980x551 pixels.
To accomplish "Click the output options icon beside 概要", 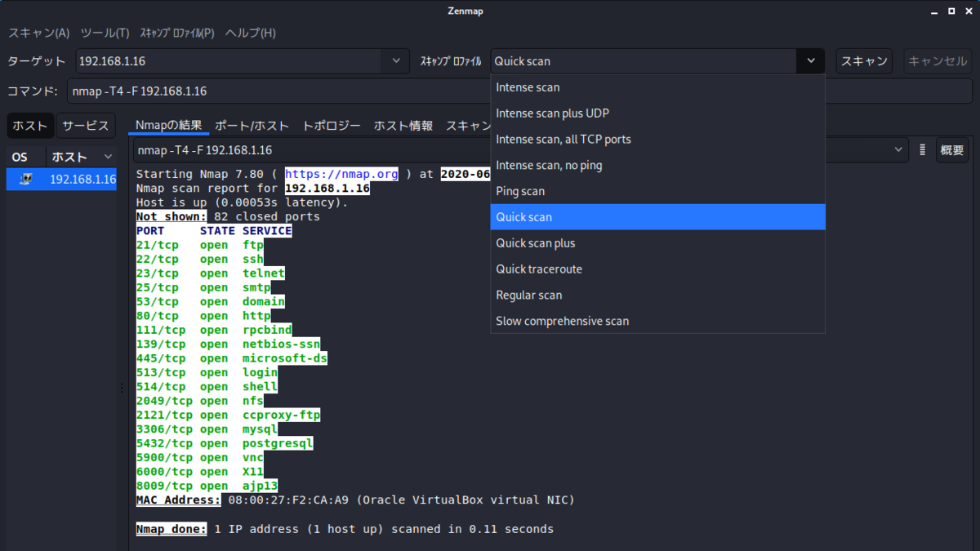I will coord(922,150).
